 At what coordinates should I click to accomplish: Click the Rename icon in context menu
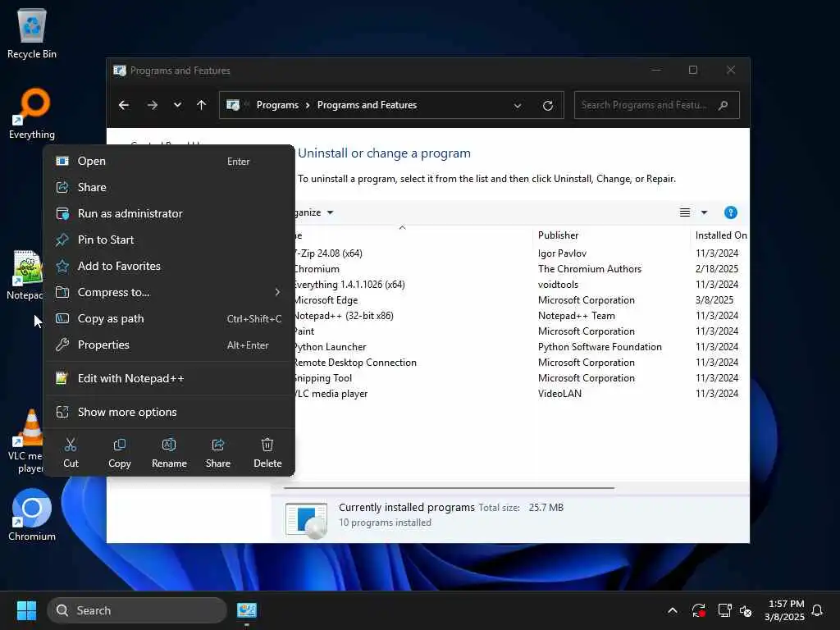(x=169, y=453)
